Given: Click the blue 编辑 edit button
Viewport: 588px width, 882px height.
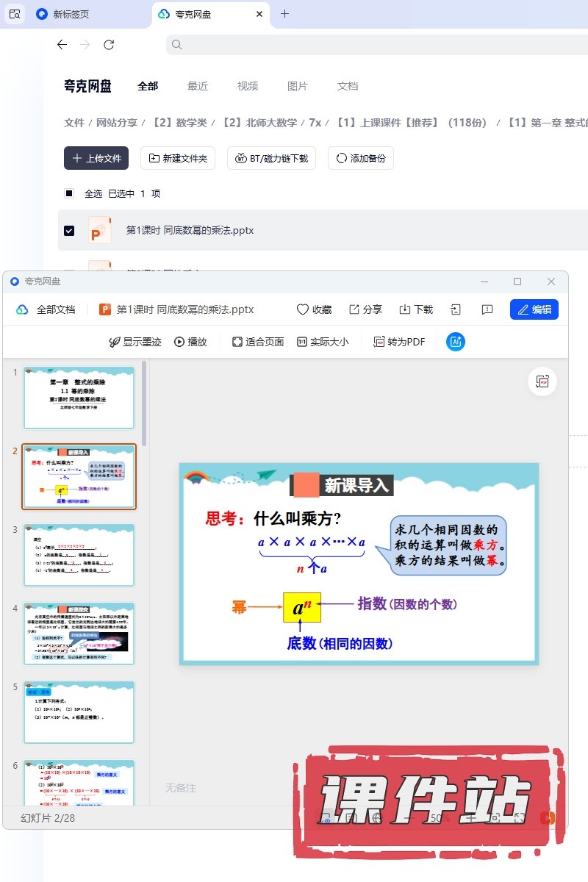Looking at the screenshot, I should click(x=534, y=309).
